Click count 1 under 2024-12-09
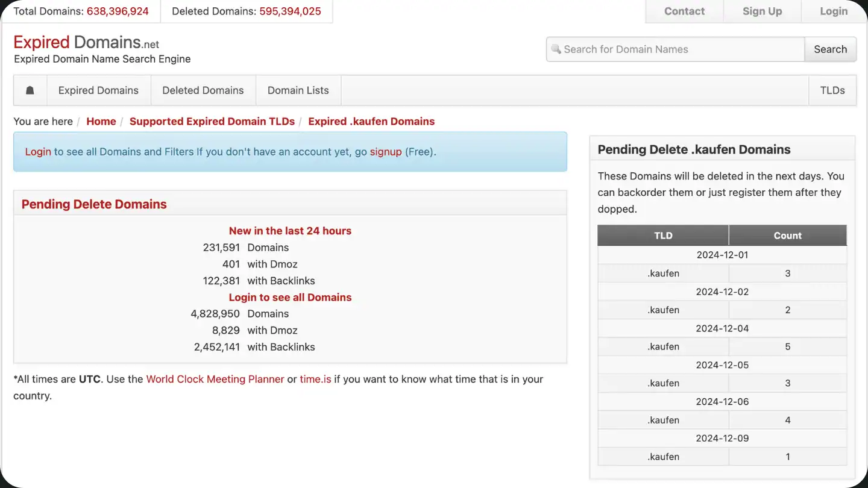Viewport: 868px width, 488px height. coord(788,457)
